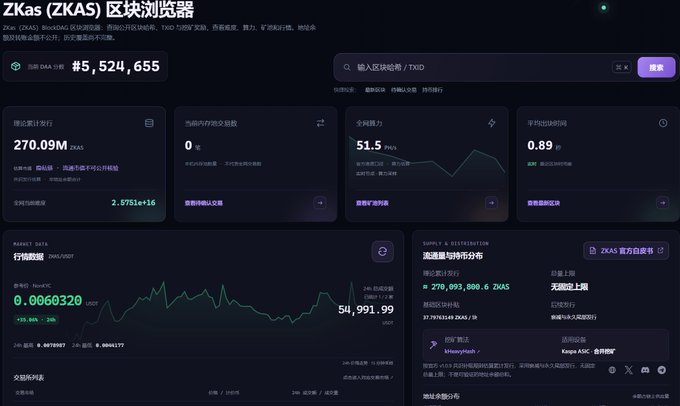Viewport: 680px width, 406px height.
Task: Click the 24h volume value 54,991.99
Action: [366, 309]
